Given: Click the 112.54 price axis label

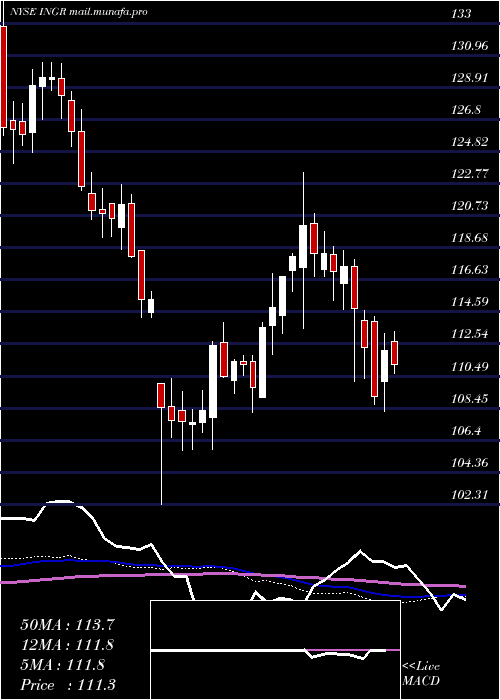Looking at the screenshot, I should (x=470, y=334).
